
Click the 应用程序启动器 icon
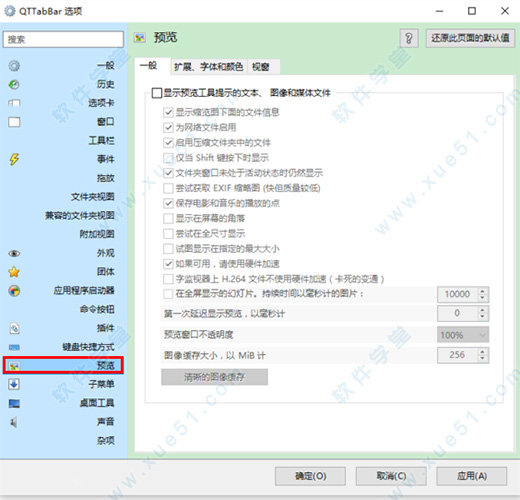click(14, 291)
